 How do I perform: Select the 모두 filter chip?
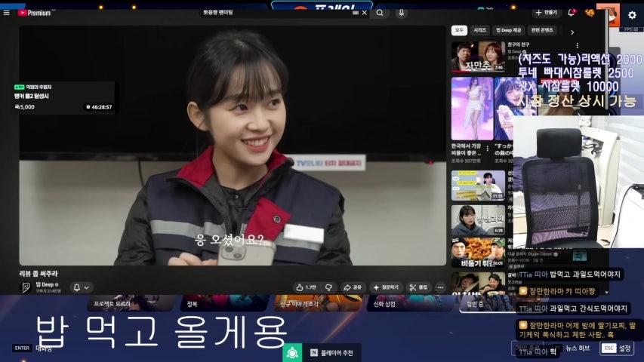[x=459, y=30]
